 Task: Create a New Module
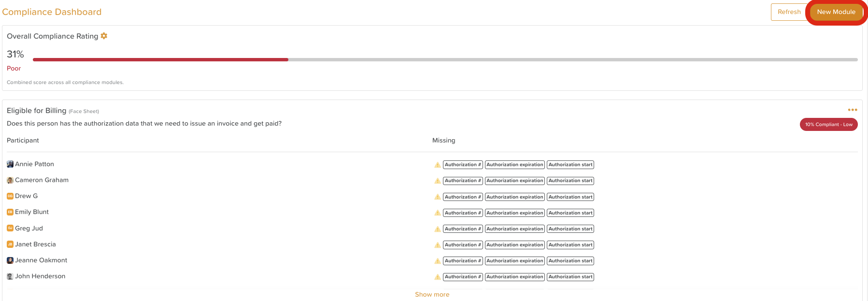[x=836, y=12]
